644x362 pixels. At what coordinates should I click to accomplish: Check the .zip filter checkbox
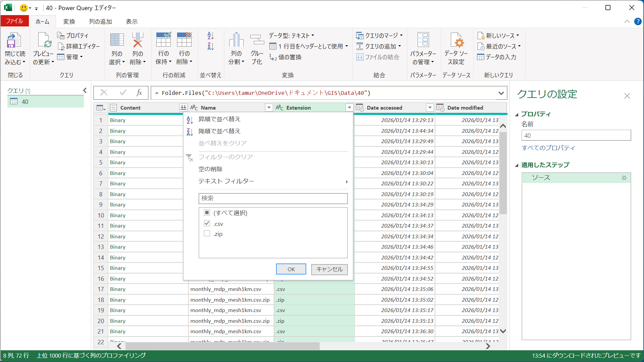[x=207, y=234]
